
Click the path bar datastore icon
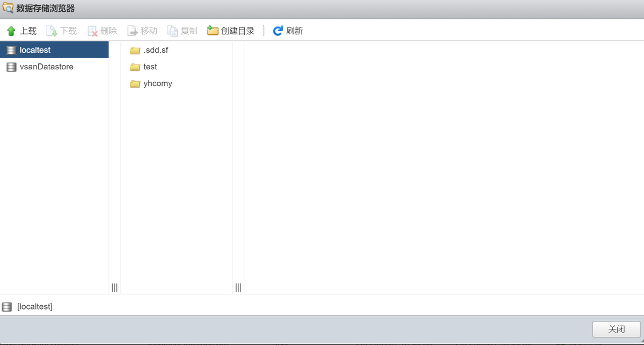click(x=7, y=307)
